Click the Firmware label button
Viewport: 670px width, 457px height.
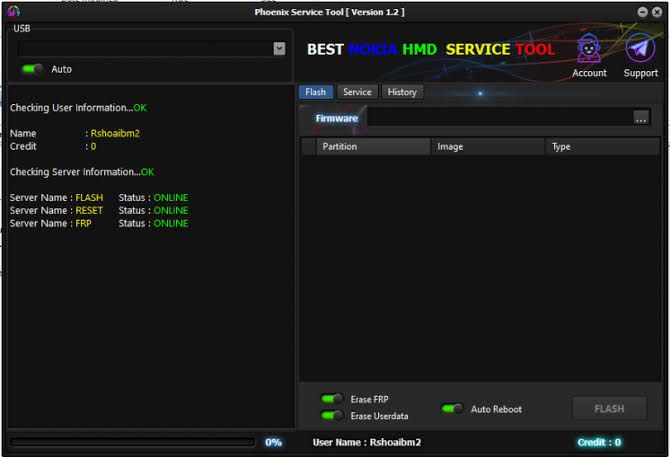[336, 118]
